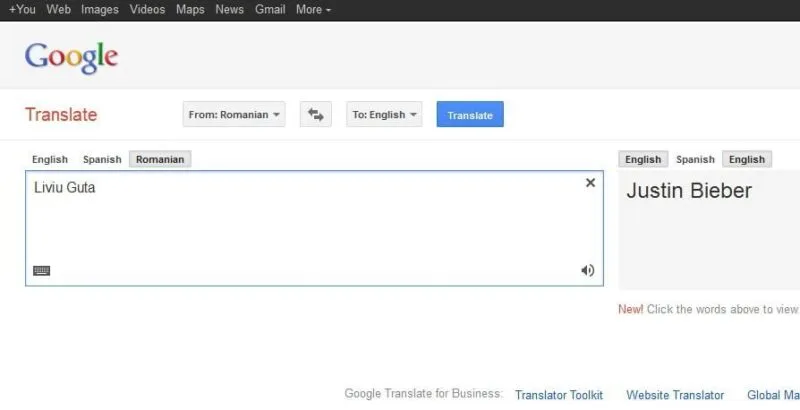800x410 pixels.
Task: Click the 'New!' hint text
Action: coord(631,310)
